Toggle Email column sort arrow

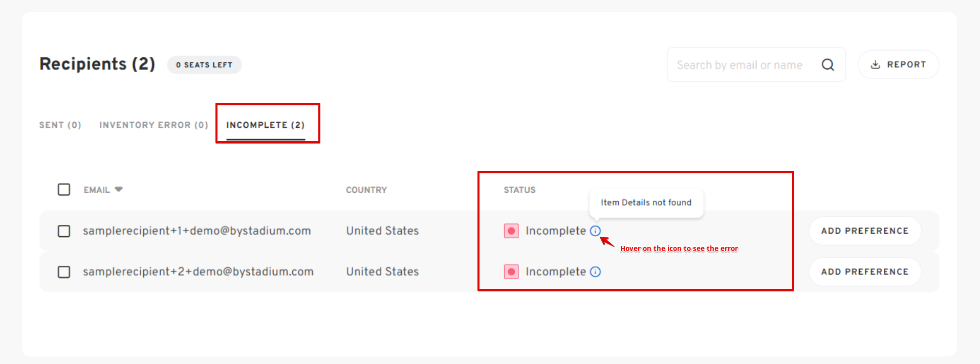pyautogui.click(x=119, y=189)
